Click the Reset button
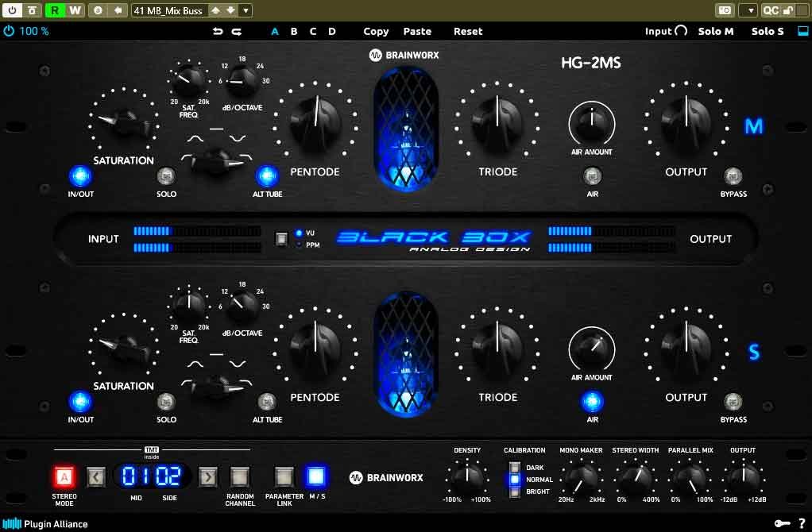 coord(468,32)
